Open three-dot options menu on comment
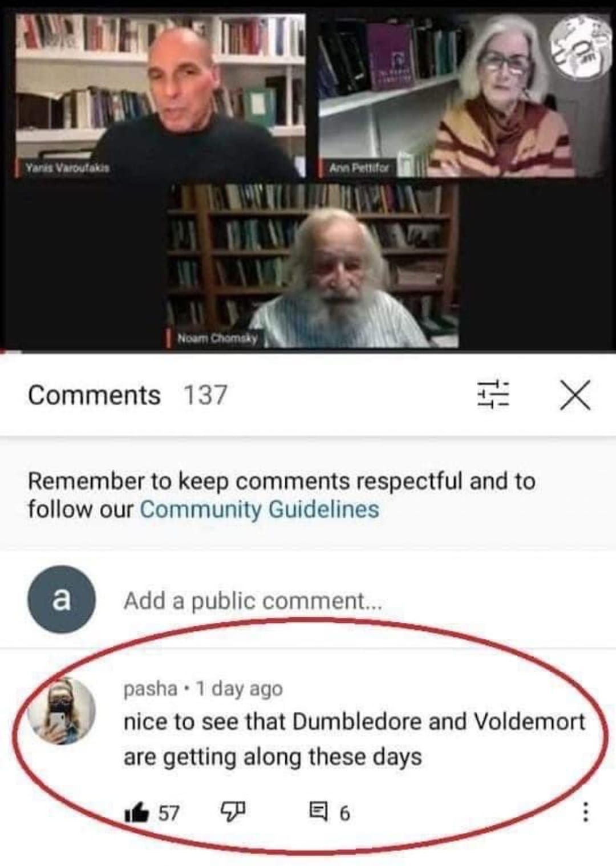 pos(585,811)
